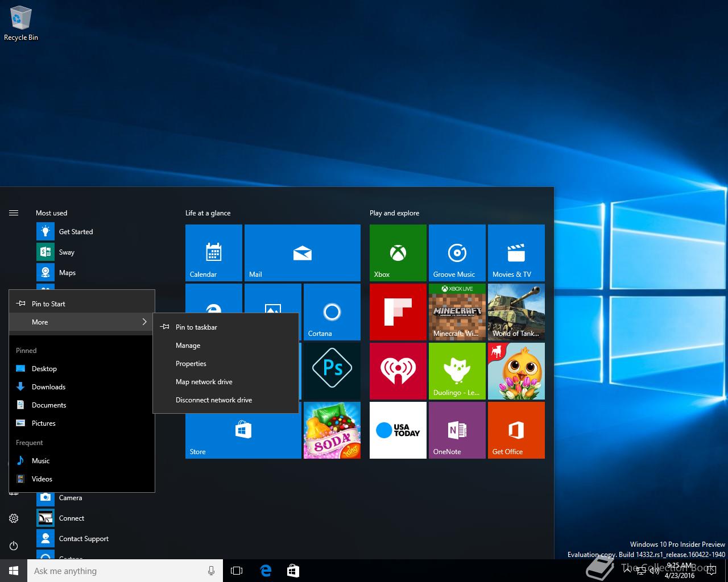Expand the More submenu arrow

click(144, 322)
